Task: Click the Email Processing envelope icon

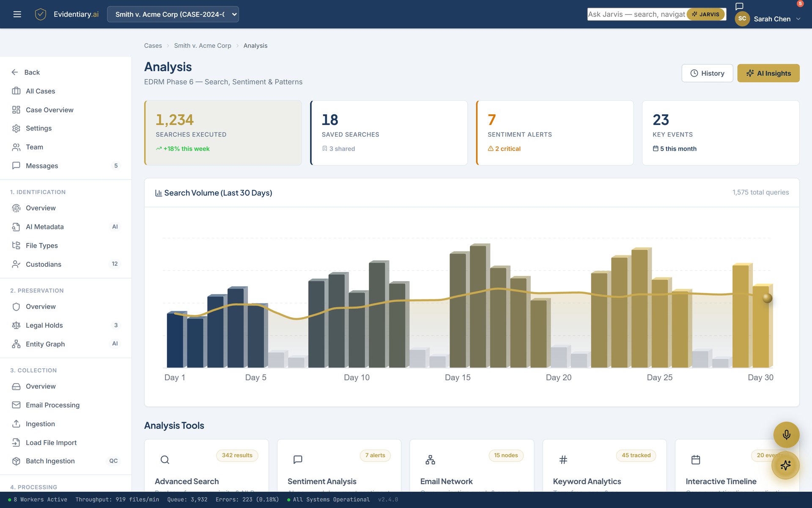Action: [16, 405]
